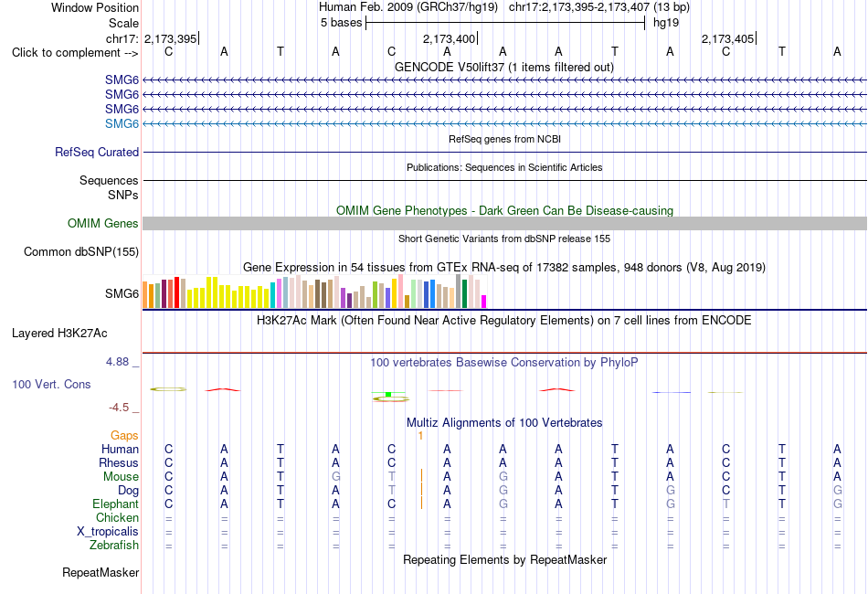Select the Rhesus species label

pos(119,462)
